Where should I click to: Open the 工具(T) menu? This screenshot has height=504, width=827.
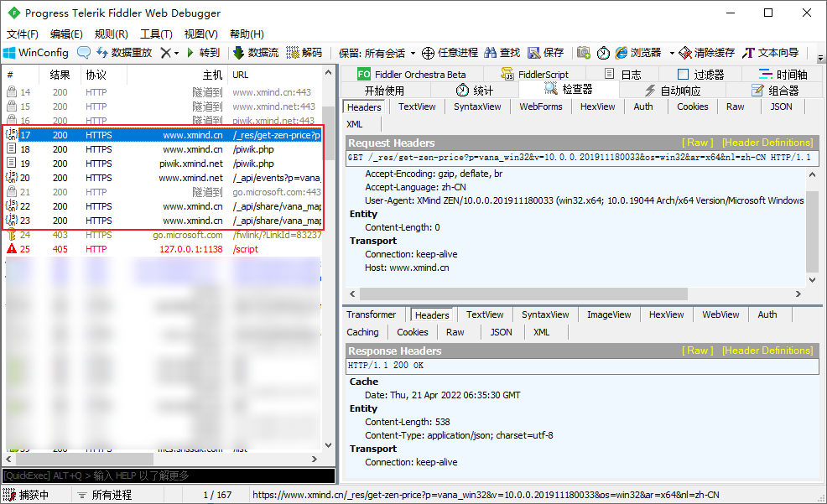pyautogui.click(x=156, y=34)
